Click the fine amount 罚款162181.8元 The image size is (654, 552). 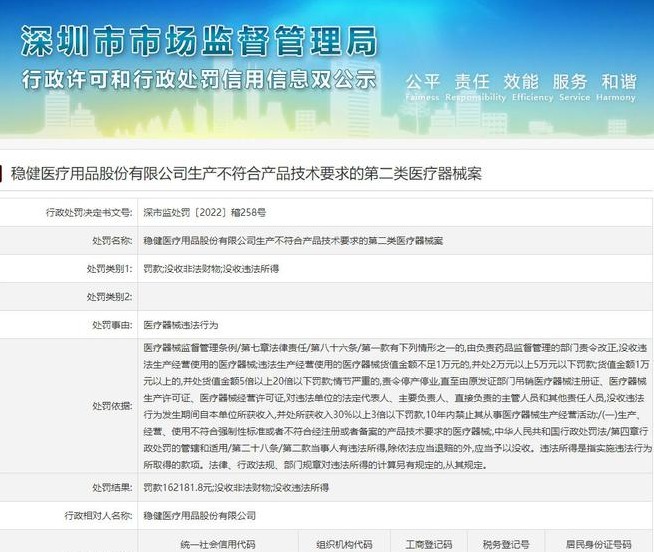(178, 487)
